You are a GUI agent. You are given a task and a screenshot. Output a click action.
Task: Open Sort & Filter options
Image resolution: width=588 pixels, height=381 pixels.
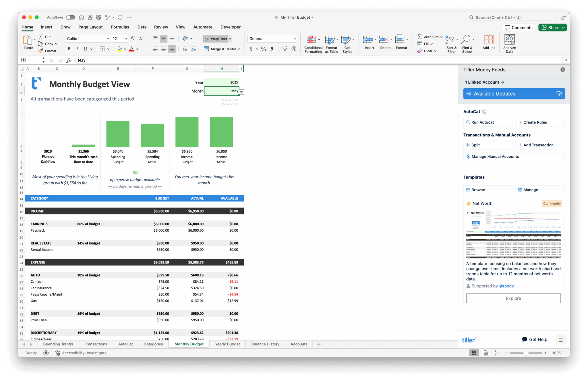click(x=451, y=43)
